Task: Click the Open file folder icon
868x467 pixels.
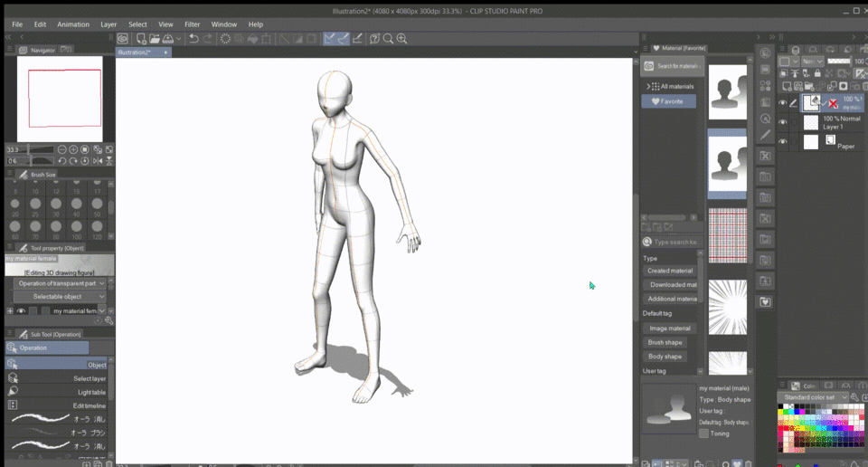Action: pos(155,39)
